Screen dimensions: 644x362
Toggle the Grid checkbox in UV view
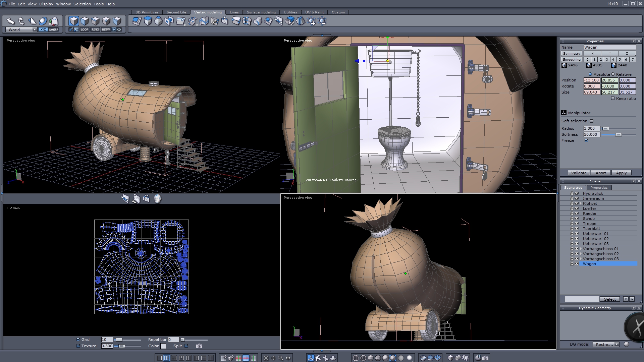coord(78,340)
